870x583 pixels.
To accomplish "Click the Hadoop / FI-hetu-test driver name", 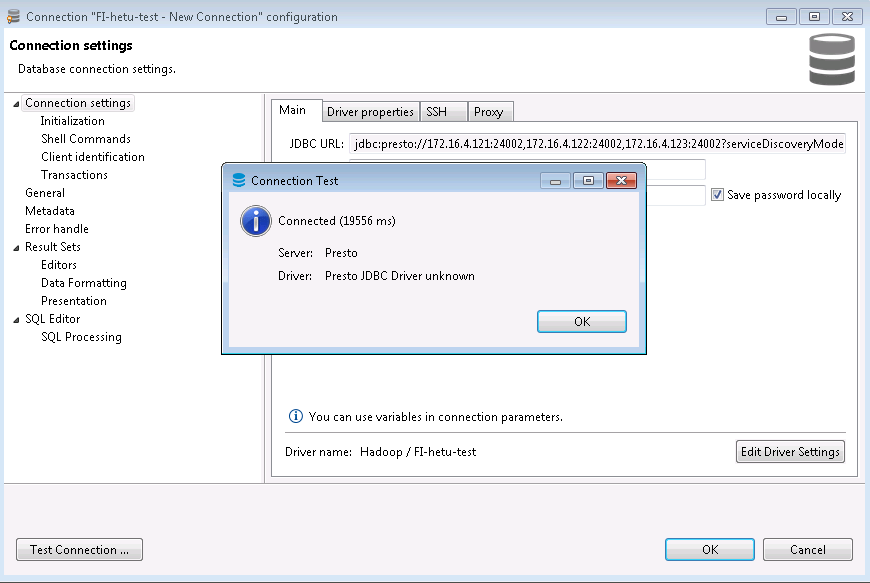I will (418, 452).
